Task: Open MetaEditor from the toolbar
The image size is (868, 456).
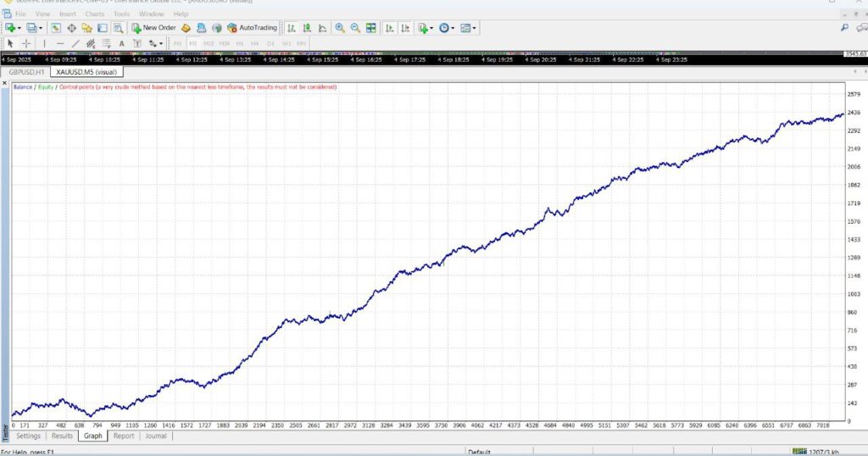Action: pyautogui.click(x=186, y=28)
